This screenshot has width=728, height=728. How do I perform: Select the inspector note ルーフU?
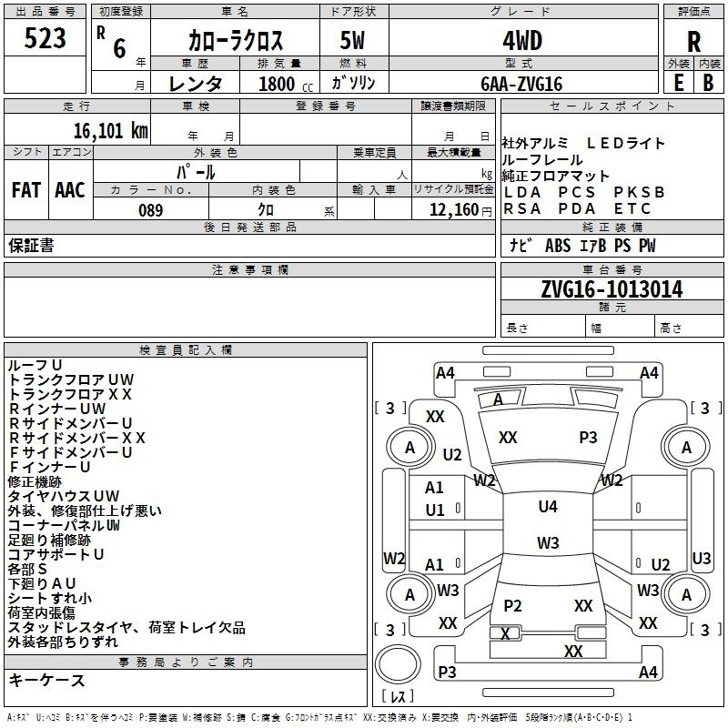[x=35, y=366]
